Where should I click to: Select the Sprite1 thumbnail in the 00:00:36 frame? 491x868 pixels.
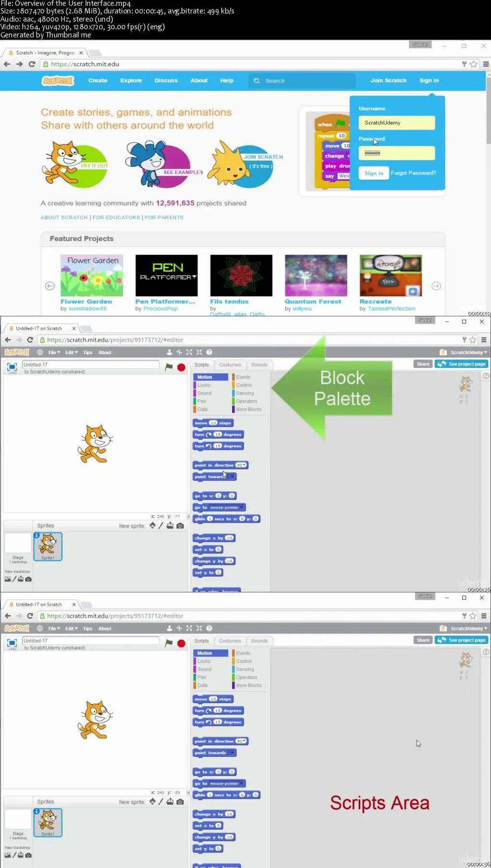[47, 822]
